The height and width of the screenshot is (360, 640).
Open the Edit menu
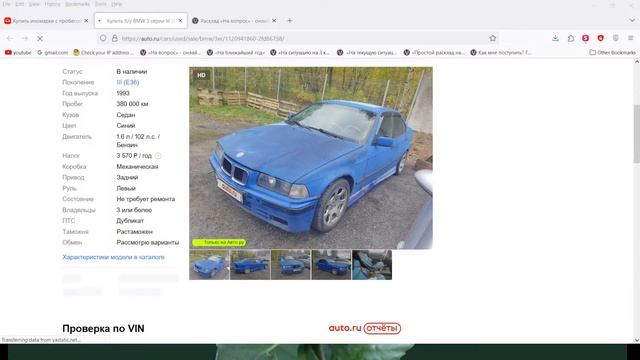coord(20,4)
